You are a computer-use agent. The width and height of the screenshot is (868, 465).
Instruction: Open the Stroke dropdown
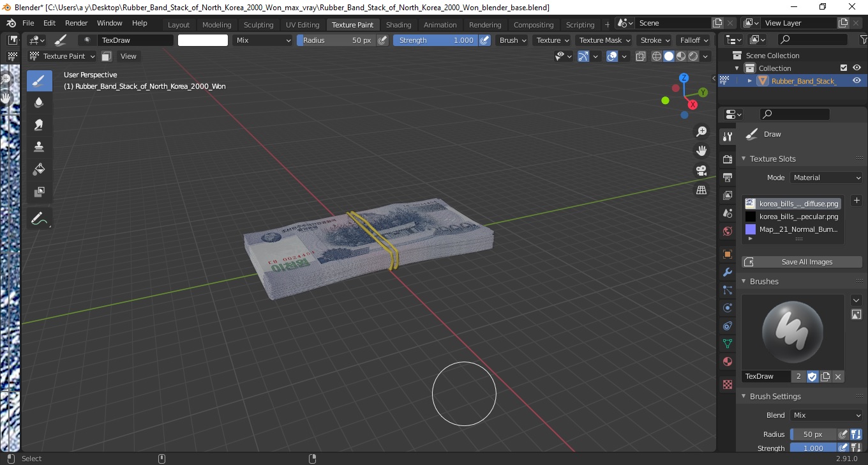pyautogui.click(x=655, y=40)
